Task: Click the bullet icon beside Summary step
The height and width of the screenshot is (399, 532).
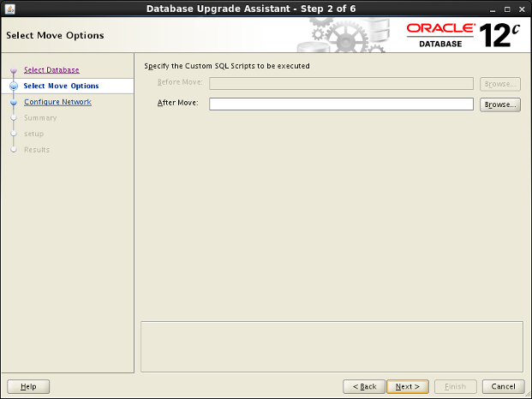Action: click(x=14, y=118)
